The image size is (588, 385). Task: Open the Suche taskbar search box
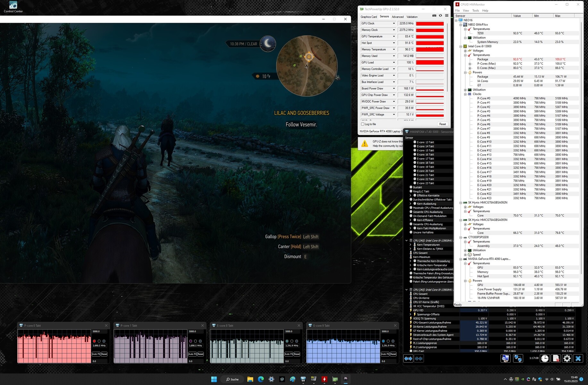click(232, 379)
